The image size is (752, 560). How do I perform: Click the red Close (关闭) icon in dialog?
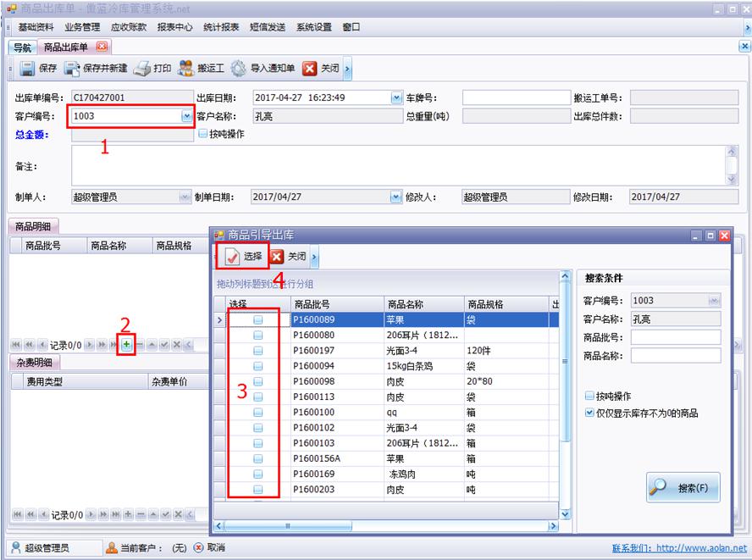[277, 257]
